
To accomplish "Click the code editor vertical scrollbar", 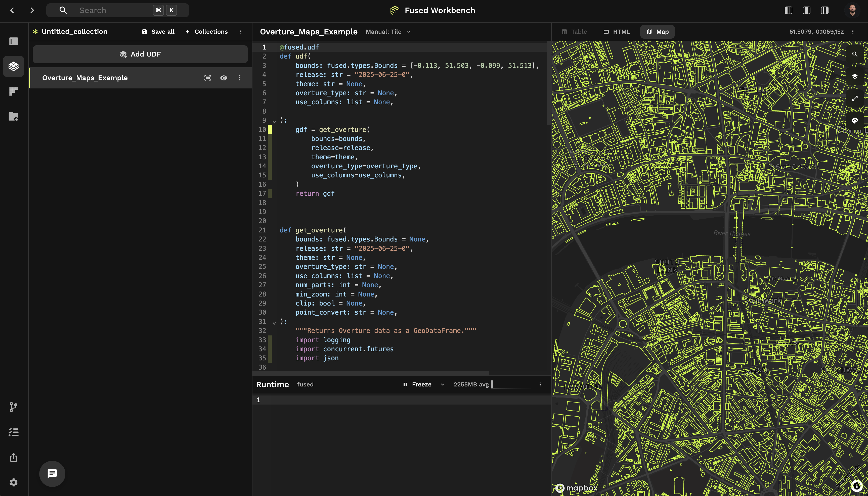I will (x=549, y=83).
